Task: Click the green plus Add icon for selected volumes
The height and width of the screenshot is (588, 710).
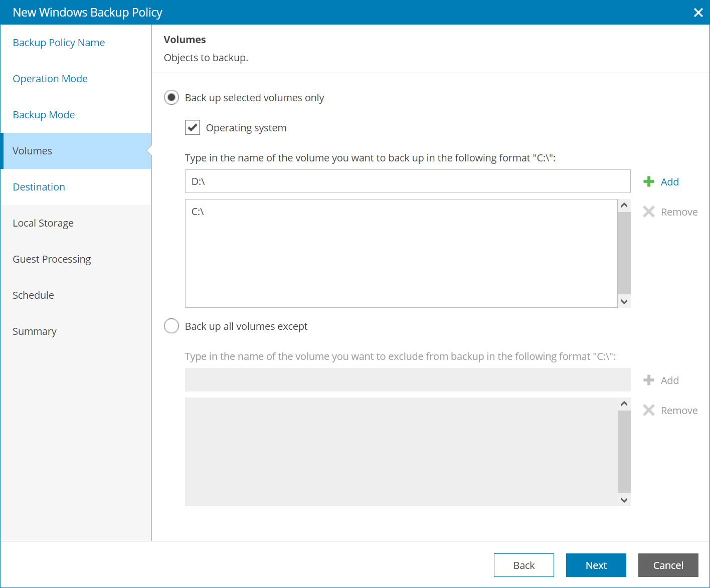Action: click(x=649, y=181)
